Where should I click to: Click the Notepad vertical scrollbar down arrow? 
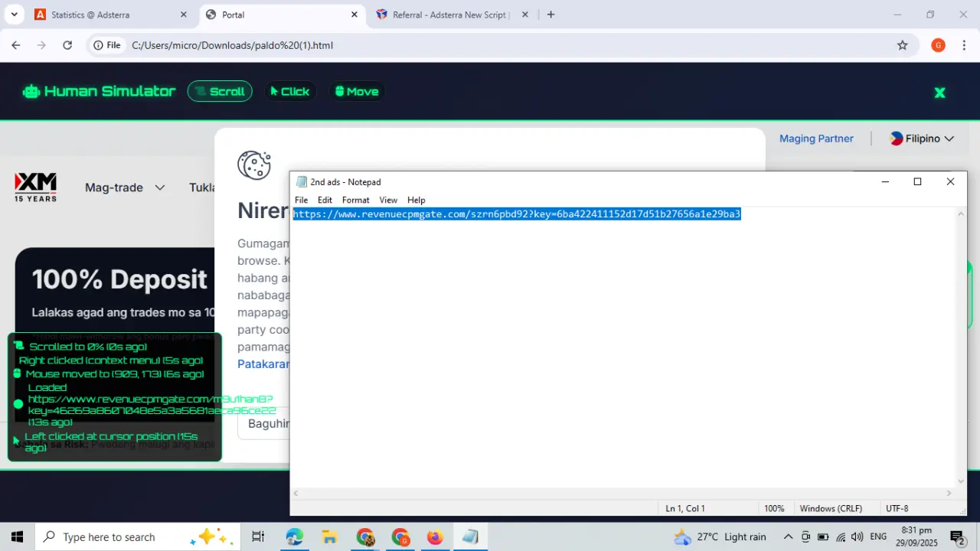(x=962, y=481)
